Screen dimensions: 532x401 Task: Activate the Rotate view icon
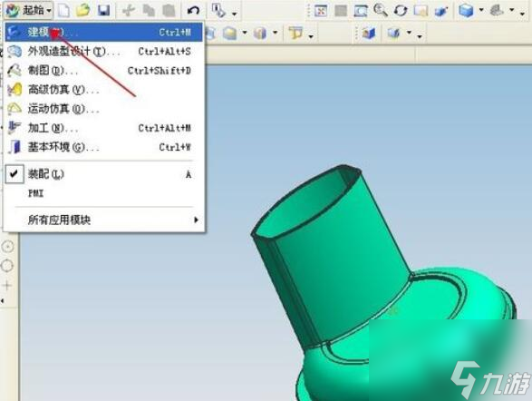pyautogui.click(x=401, y=11)
